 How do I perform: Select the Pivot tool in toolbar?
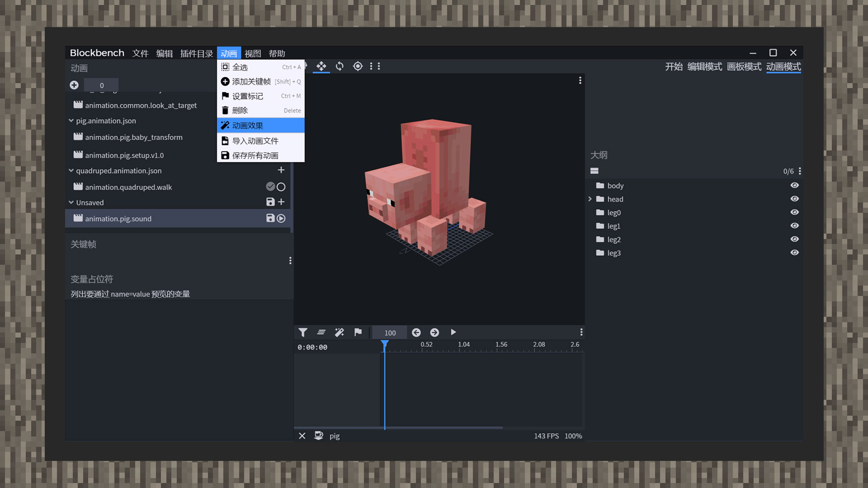358,66
